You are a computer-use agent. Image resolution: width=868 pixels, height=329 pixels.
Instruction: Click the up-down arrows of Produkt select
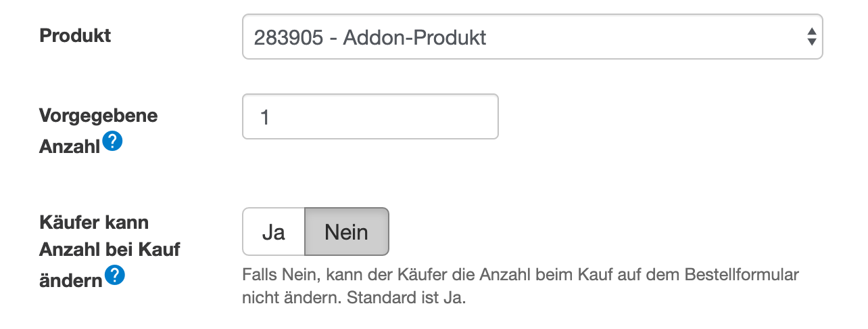811,37
